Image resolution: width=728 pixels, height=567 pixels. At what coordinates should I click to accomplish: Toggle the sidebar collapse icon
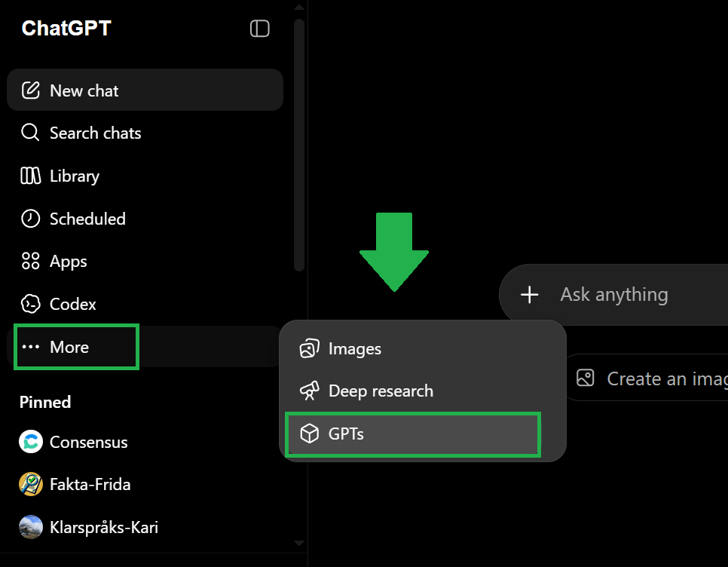[259, 29]
